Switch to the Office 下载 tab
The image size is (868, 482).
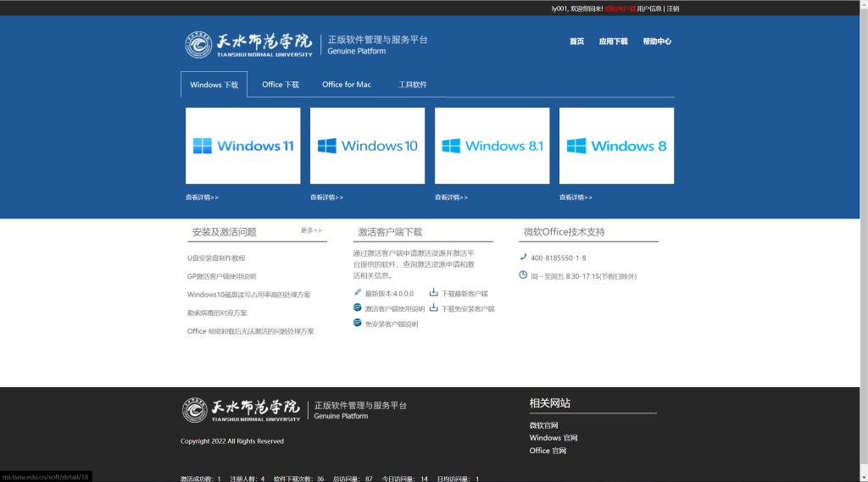click(280, 85)
